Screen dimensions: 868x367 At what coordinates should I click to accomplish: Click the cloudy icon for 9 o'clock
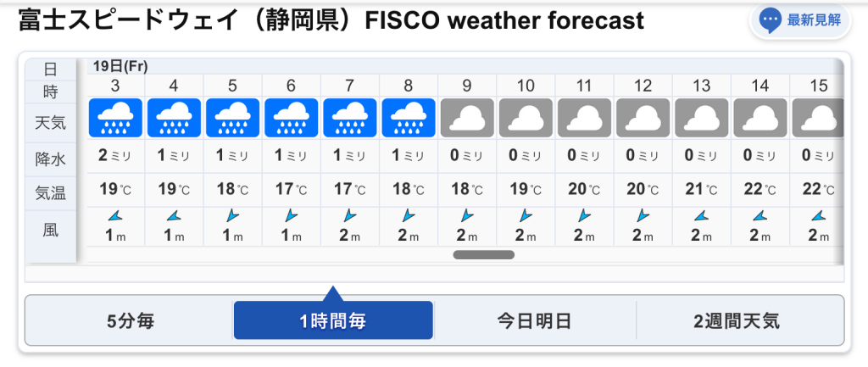coord(467,118)
